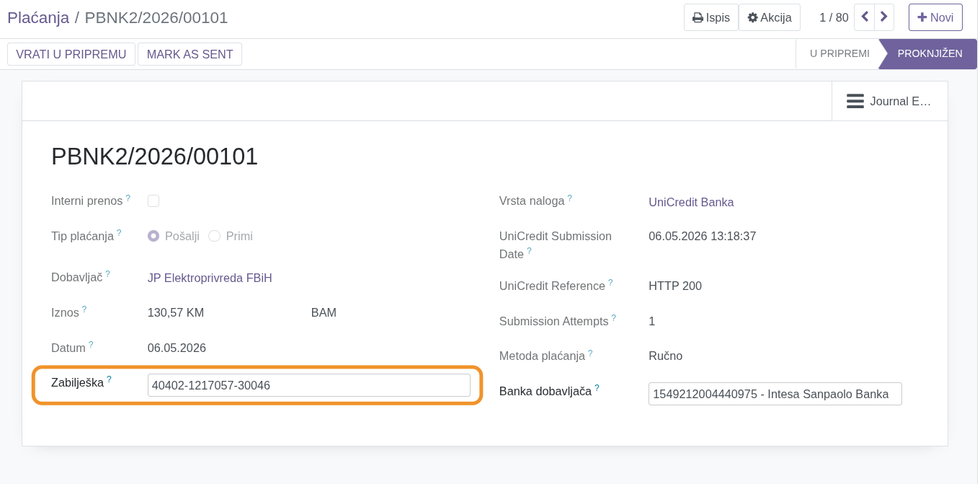Go back to Plaćanja breadcrumb
This screenshot has height=484, width=980.
[x=38, y=17]
